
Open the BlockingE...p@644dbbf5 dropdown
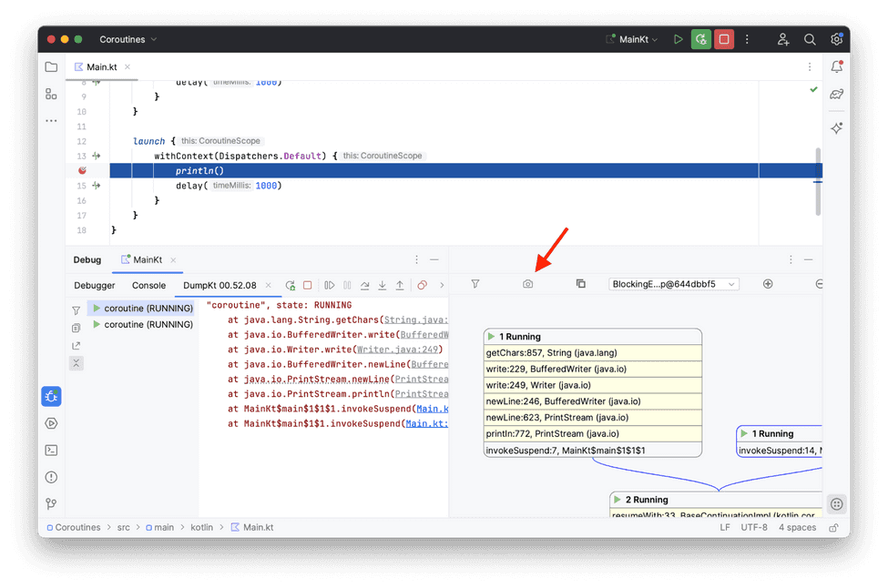point(675,284)
